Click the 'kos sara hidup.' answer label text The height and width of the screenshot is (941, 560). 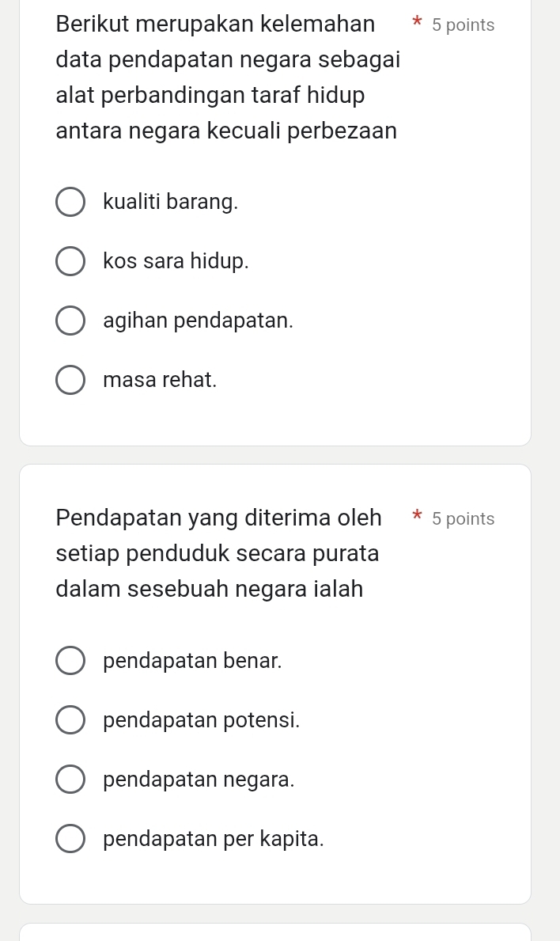point(176,261)
